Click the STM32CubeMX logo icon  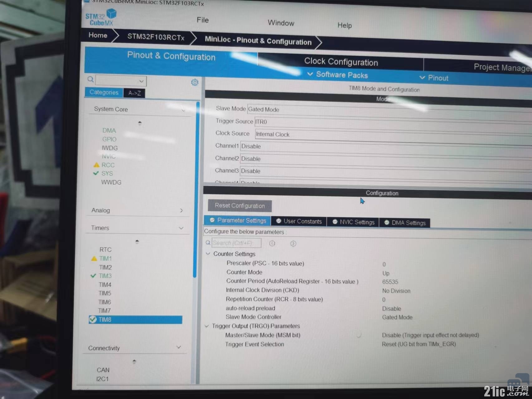tap(101, 17)
